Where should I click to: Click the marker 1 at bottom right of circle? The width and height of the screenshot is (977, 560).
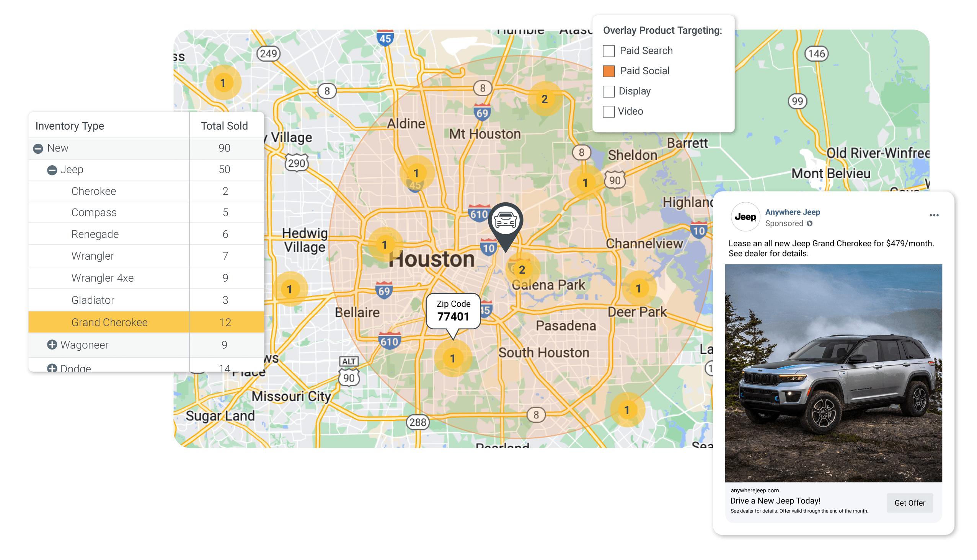(627, 410)
